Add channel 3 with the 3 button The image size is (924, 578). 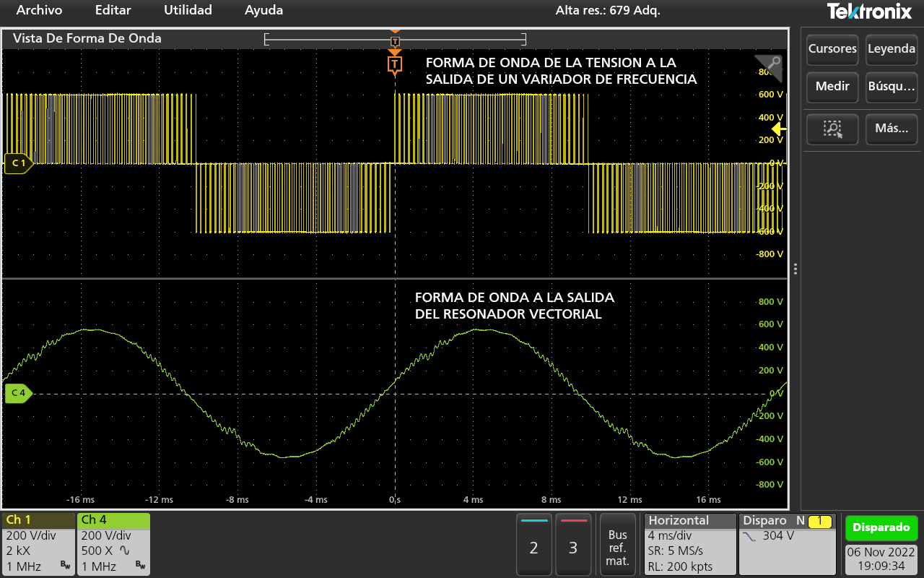point(573,545)
